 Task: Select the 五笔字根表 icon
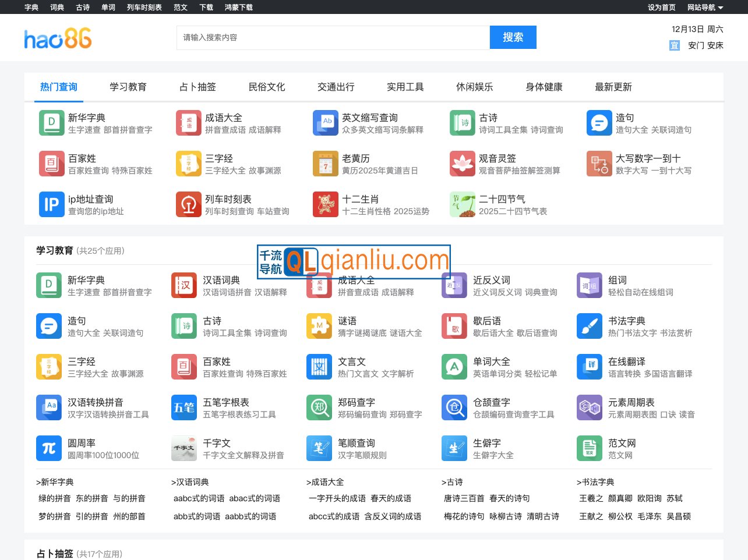coord(184,407)
